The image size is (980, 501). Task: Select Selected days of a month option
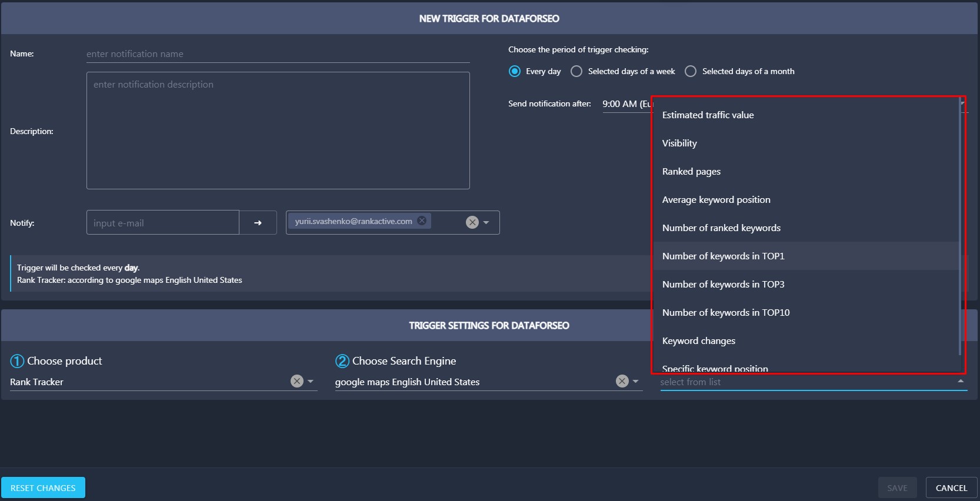[x=691, y=71]
